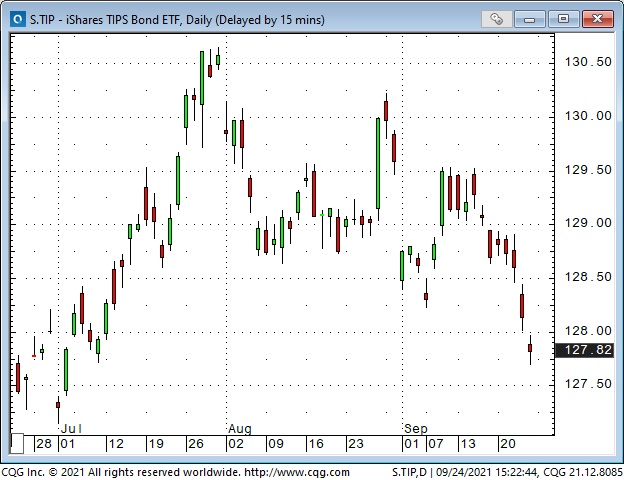Click the current price label 127.82

(584, 350)
